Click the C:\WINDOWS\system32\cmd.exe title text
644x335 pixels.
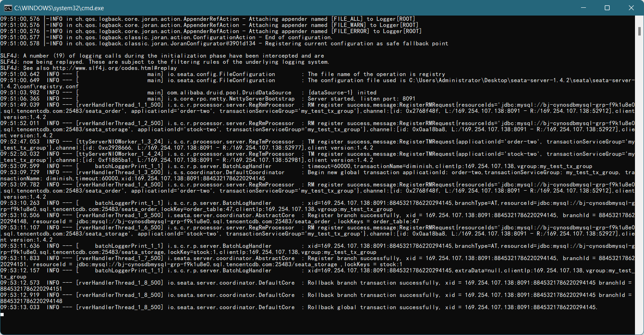pos(59,8)
